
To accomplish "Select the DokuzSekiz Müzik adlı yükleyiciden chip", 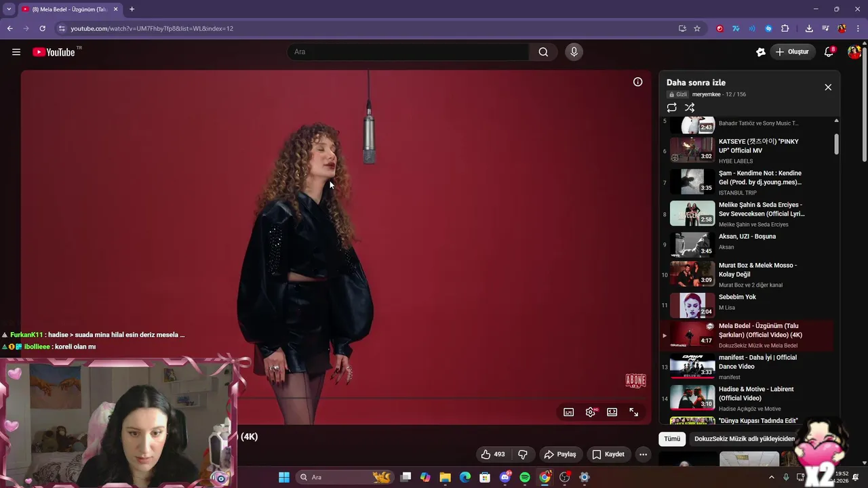I will tap(745, 439).
